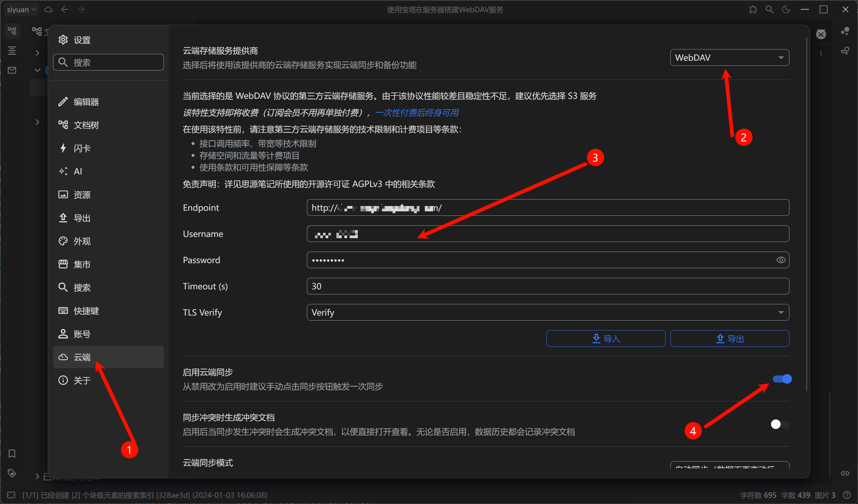This screenshot has width=858, height=504.
Task: Open the document tree dock icon
Action: point(12,31)
